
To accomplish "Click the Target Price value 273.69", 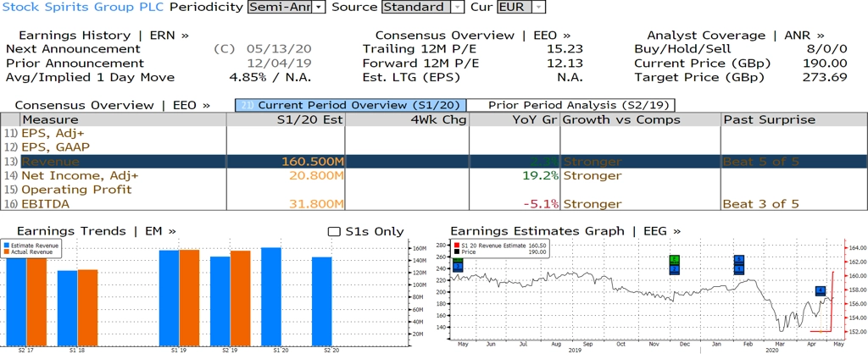I will [825, 77].
